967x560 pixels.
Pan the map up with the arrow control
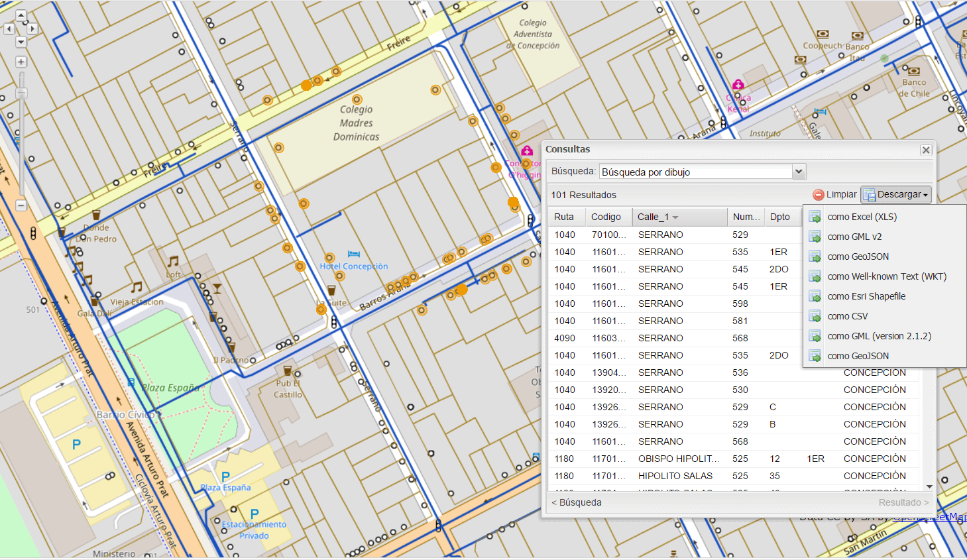coord(21,15)
